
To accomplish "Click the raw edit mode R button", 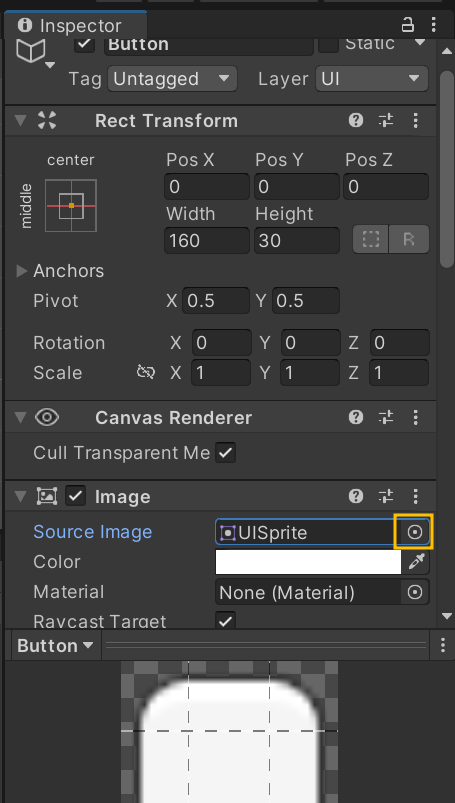I will click(x=409, y=239).
